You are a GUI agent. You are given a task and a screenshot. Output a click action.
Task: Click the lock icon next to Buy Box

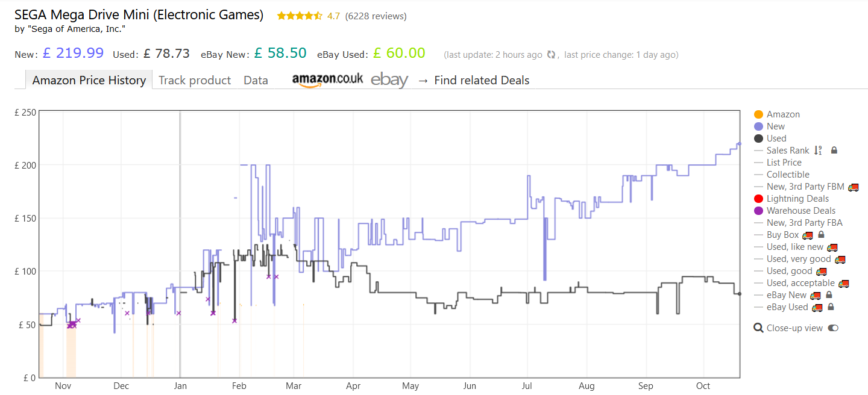click(x=821, y=235)
